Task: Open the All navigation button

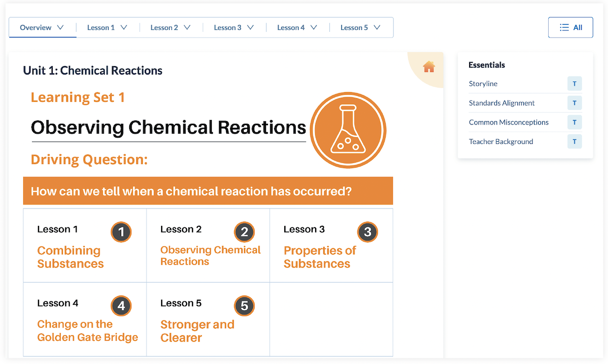Action: coord(571,27)
